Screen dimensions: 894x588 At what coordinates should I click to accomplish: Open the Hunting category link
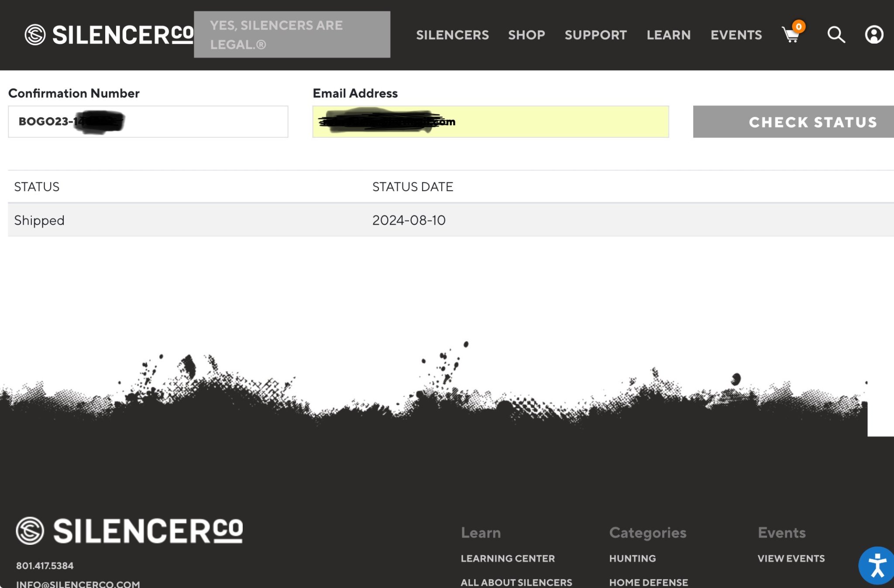[x=633, y=558]
